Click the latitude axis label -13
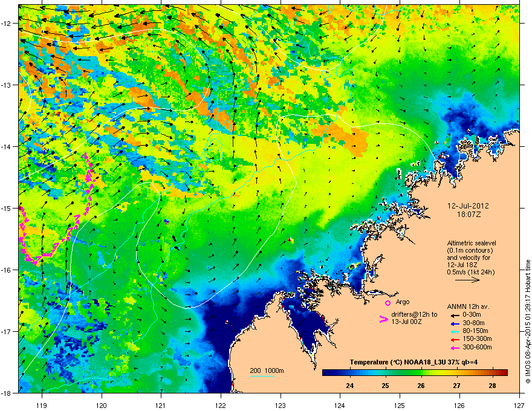Image resolution: width=532 pixels, height=411 pixels. pyautogui.click(x=7, y=85)
